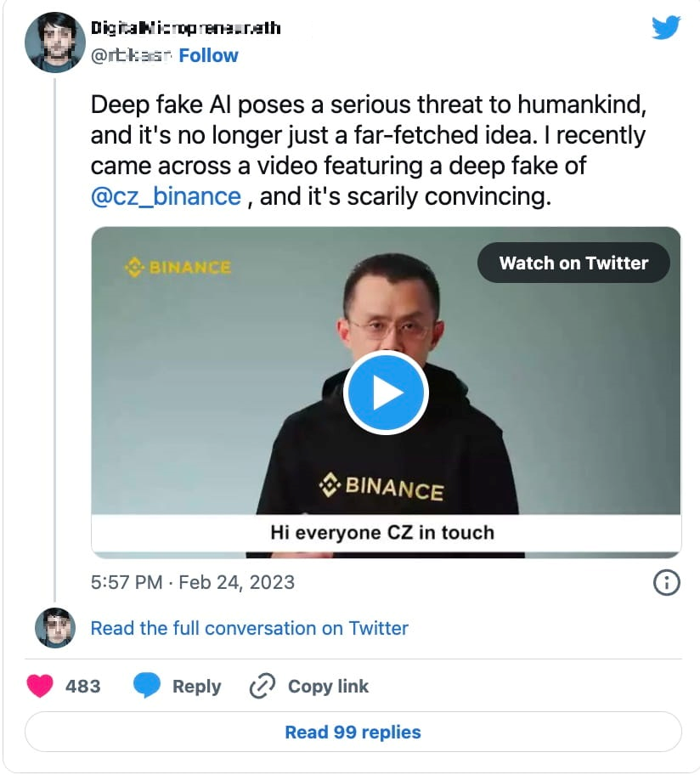Image resolution: width=700 pixels, height=775 pixels.
Task: Click the small avatar beside full conversation link
Action: coord(55,628)
